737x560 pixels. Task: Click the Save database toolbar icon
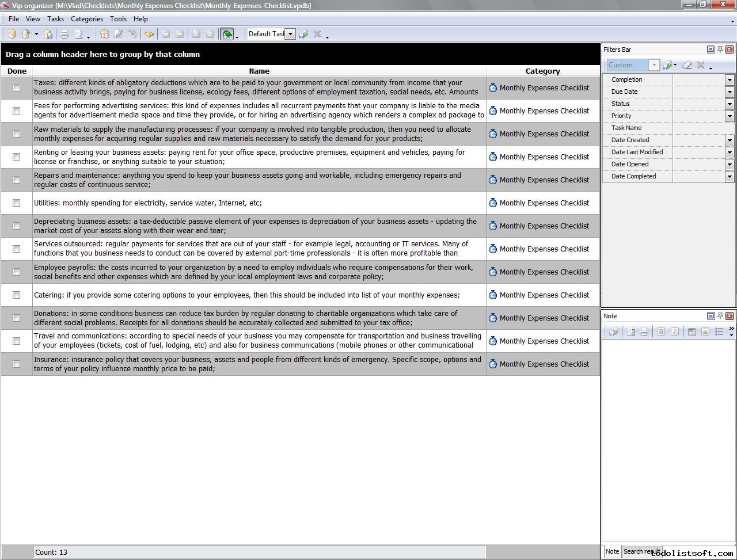[48, 34]
